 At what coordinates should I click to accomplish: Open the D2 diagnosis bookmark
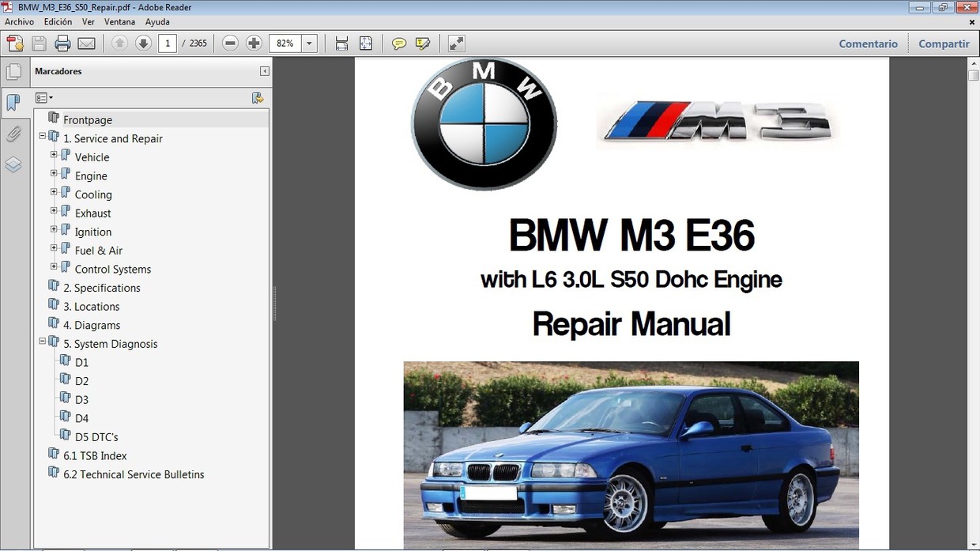82,381
